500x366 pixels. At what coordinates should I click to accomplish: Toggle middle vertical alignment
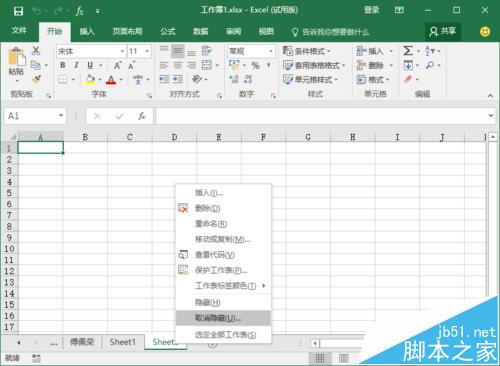178,51
